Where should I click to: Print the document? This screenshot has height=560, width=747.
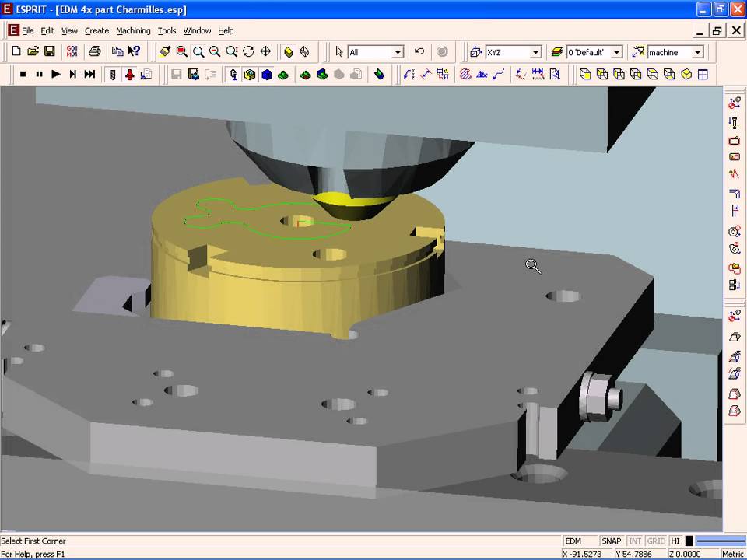pyautogui.click(x=95, y=51)
